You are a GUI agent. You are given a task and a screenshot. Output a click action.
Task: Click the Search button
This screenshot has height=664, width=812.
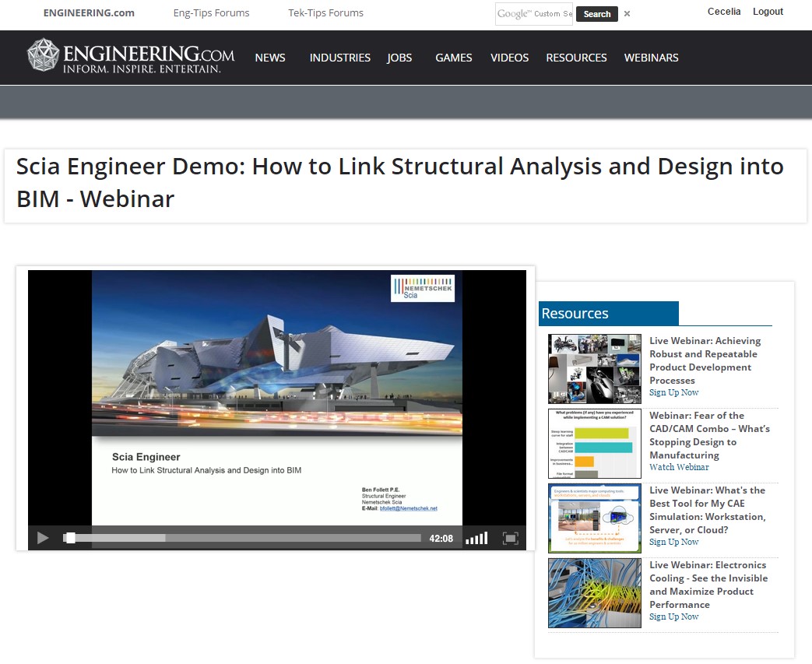pos(597,14)
